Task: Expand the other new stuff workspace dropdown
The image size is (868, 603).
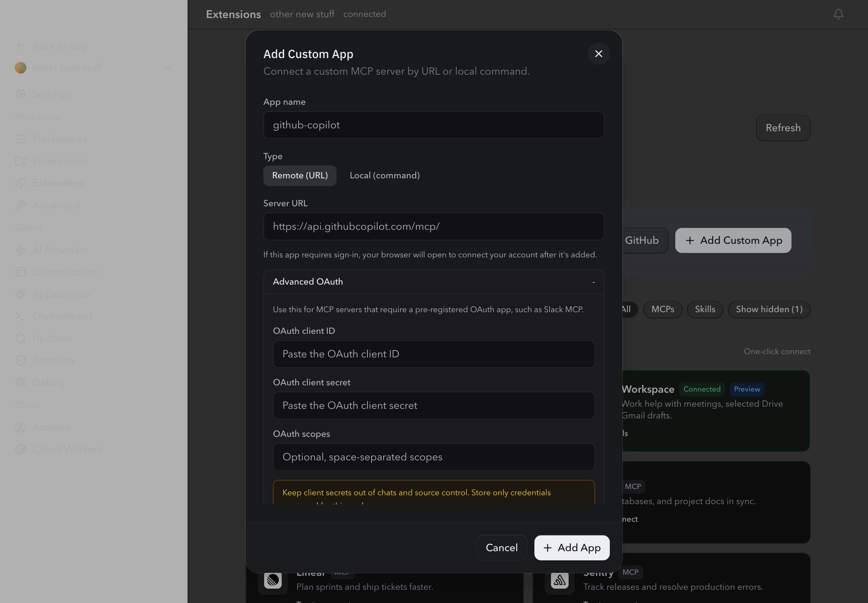Action: [167, 68]
